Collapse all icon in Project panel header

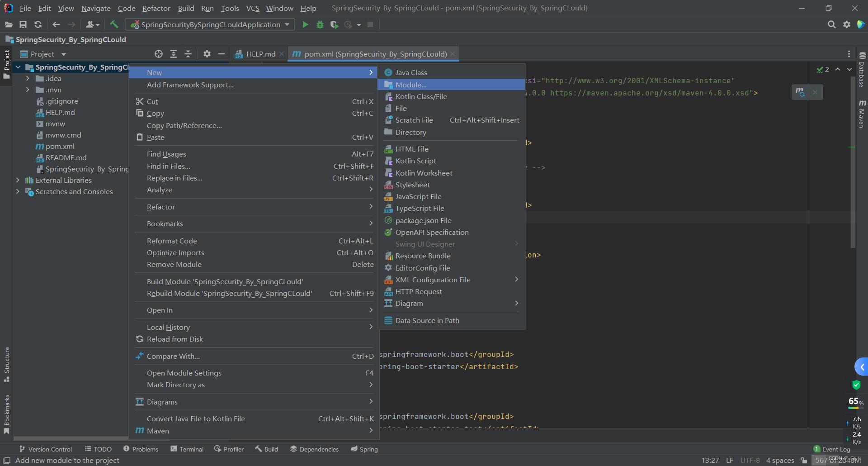tap(188, 54)
